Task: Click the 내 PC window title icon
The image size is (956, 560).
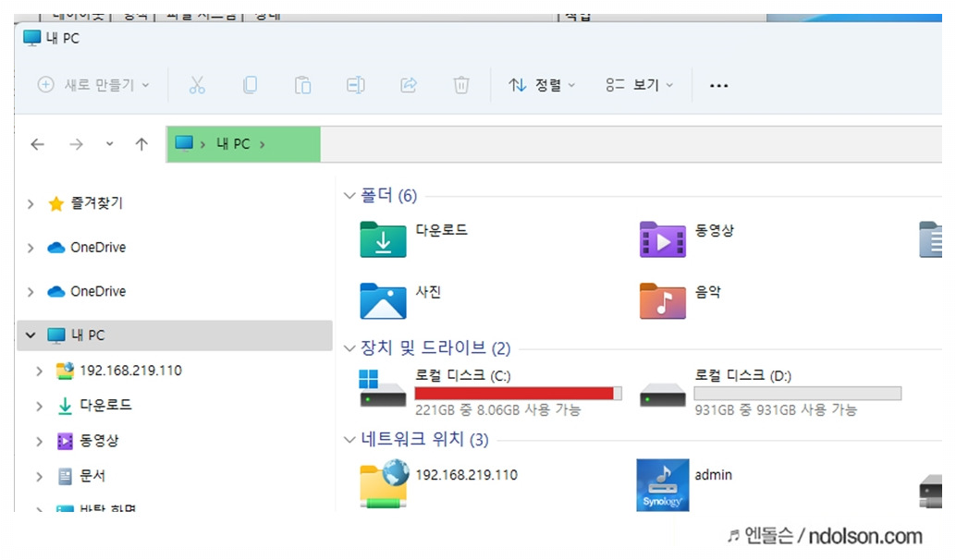Action: [31, 38]
